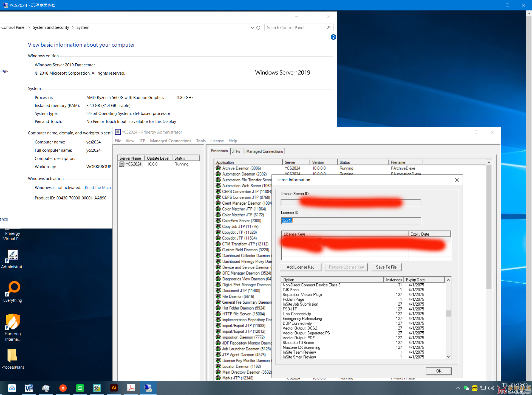Select the YCS2024 server icon in server list
The height and width of the screenshot is (395, 532).
click(x=121, y=164)
